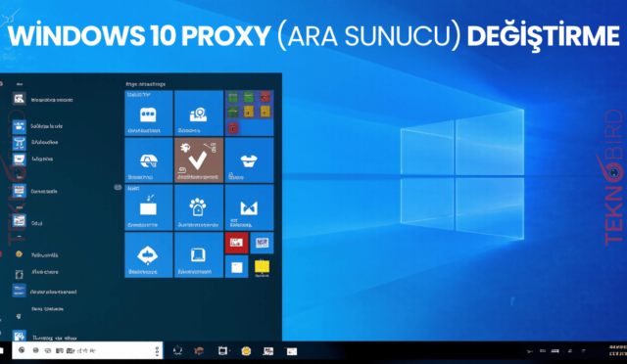Open the tile with the envelope-like M icon
This screenshot has width=627, height=364.
click(x=249, y=207)
